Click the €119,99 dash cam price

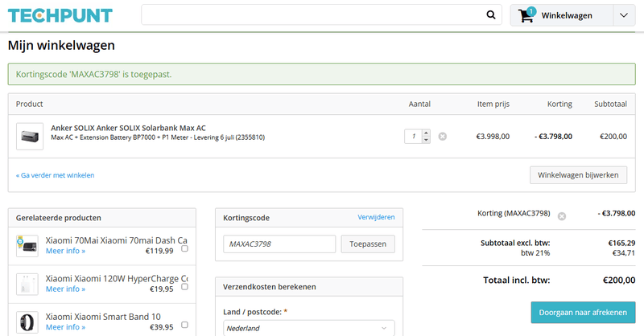[x=159, y=251]
